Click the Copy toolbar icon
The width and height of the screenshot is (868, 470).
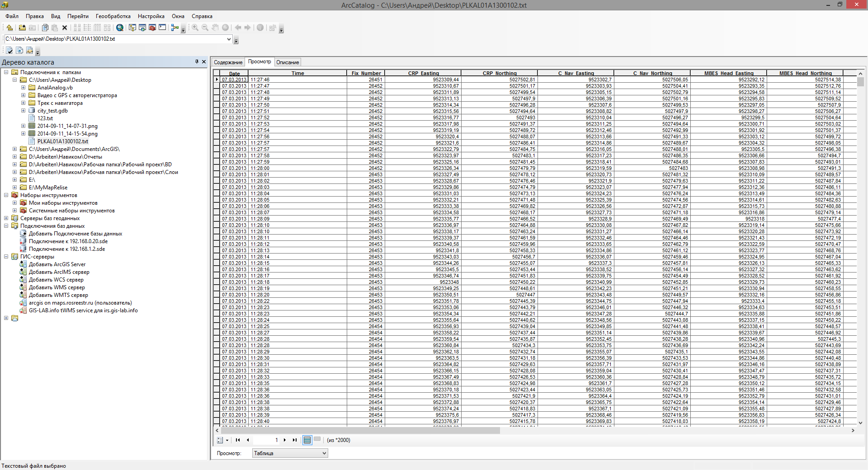click(45, 28)
